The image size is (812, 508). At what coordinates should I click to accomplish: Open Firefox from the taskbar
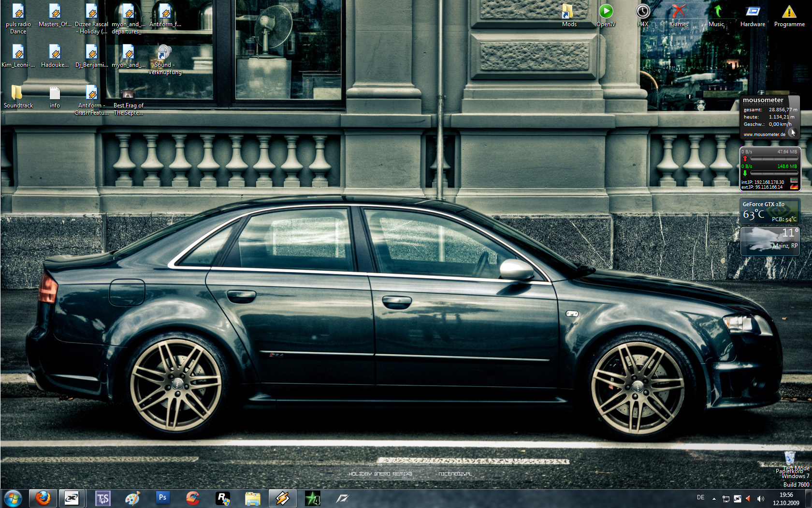43,498
